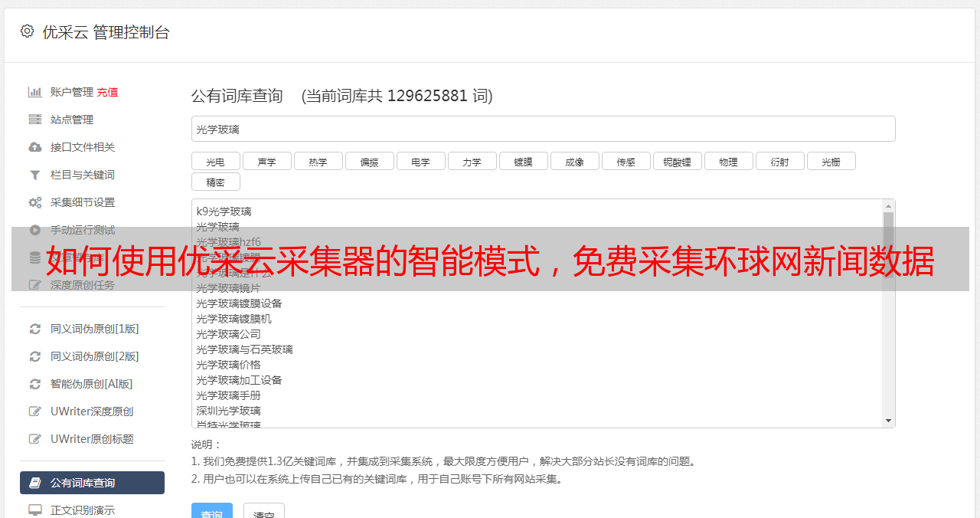Screen dimensions: 980x518
Task: Choose the 镀膜 tag button
Action: 524,162
